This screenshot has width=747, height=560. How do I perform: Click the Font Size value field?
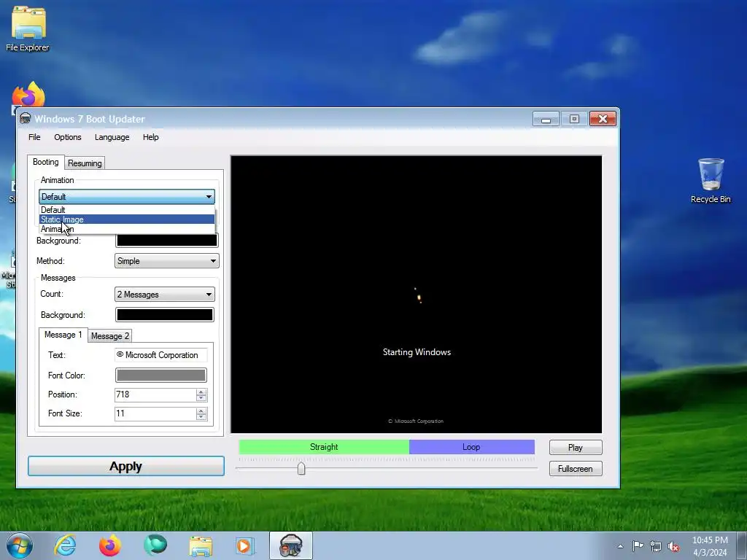(x=155, y=413)
